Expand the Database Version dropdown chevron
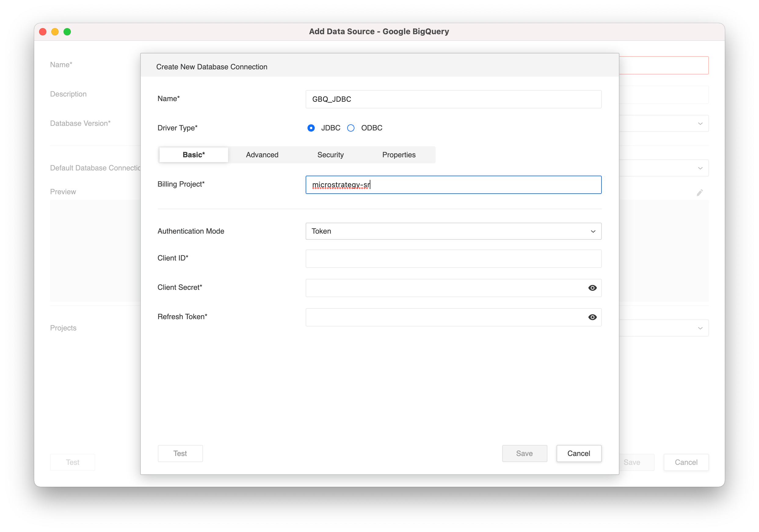 700,123
